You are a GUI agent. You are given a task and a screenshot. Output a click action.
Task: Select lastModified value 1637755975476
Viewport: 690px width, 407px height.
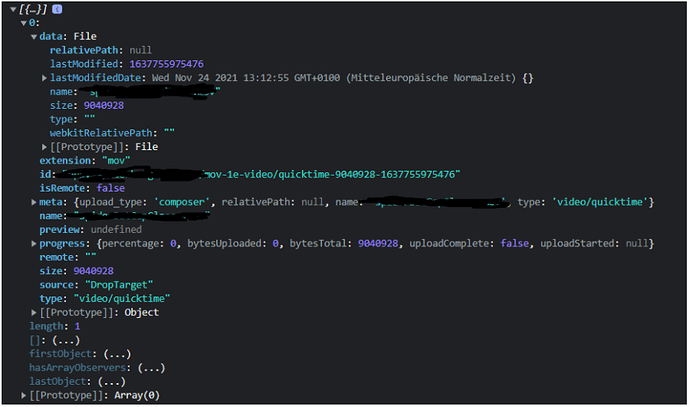[166, 64]
